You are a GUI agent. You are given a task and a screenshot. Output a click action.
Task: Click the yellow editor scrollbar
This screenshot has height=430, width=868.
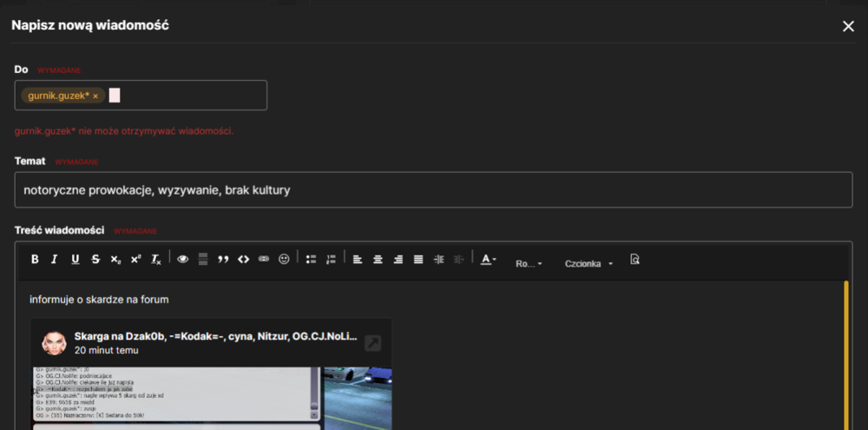pos(845,354)
